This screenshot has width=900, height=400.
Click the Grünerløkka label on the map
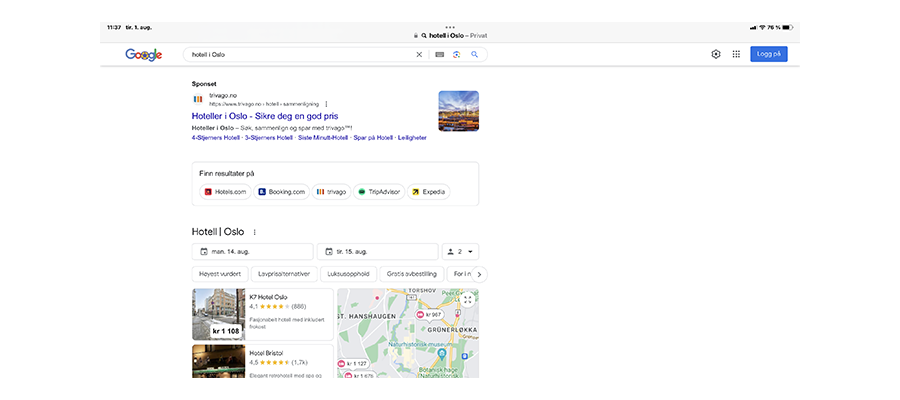point(454,330)
